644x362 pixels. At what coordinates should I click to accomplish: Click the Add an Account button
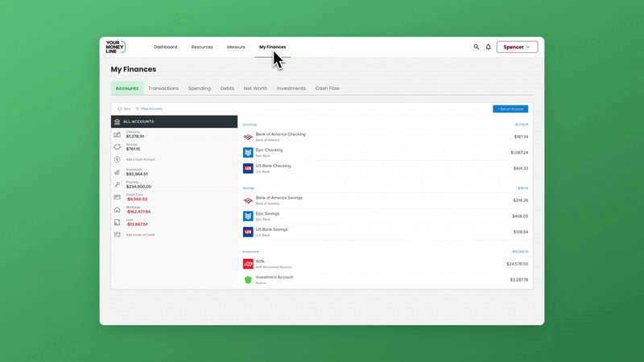tap(510, 109)
